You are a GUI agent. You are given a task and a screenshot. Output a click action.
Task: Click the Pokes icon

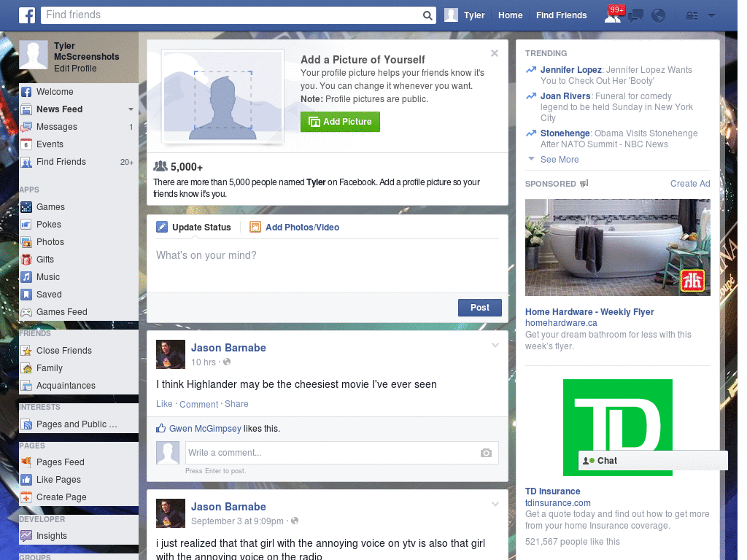[x=27, y=225]
